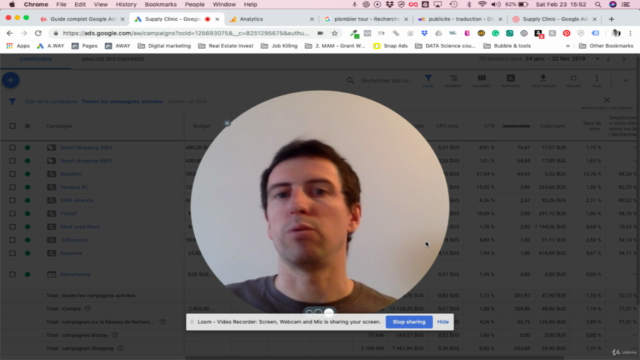Switch to Guide complet Google Ads browser tab
The width and height of the screenshot is (640, 360).
83,19
